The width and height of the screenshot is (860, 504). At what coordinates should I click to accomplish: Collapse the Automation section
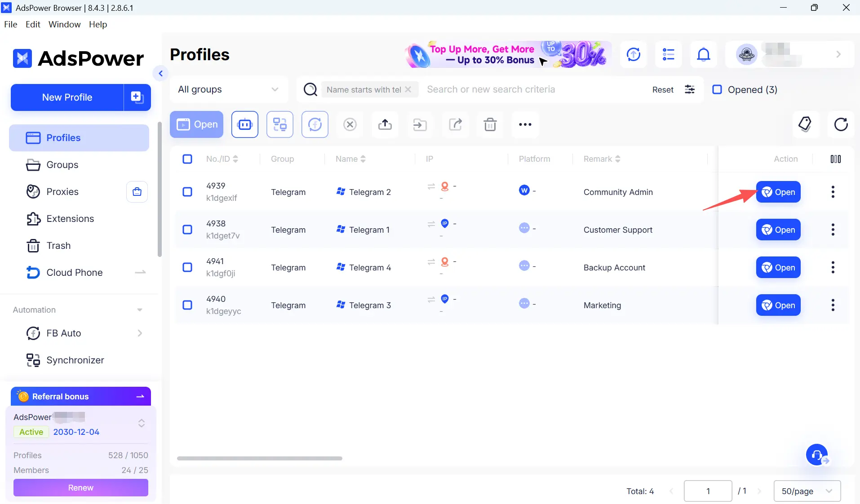pyautogui.click(x=140, y=310)
